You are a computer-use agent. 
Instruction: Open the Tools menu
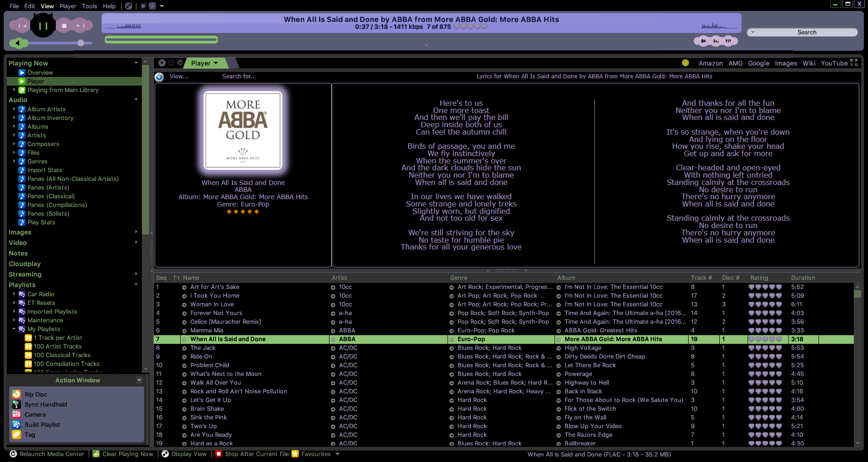point(89,6)
